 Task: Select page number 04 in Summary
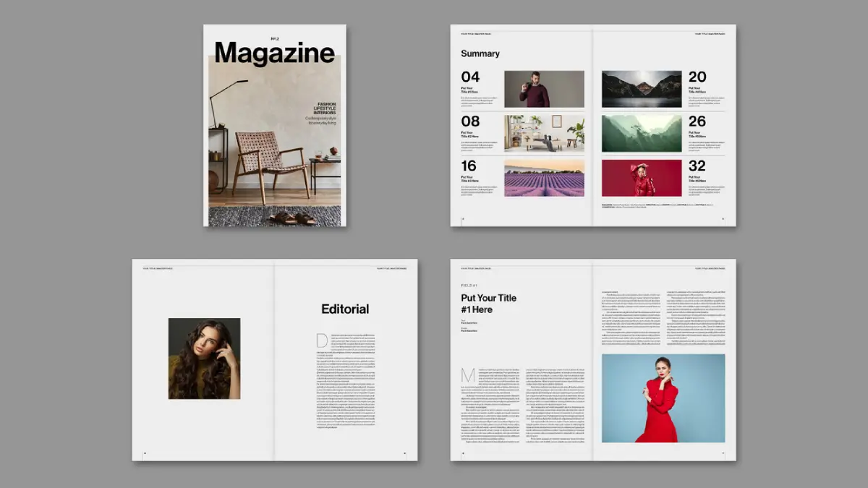470,77
